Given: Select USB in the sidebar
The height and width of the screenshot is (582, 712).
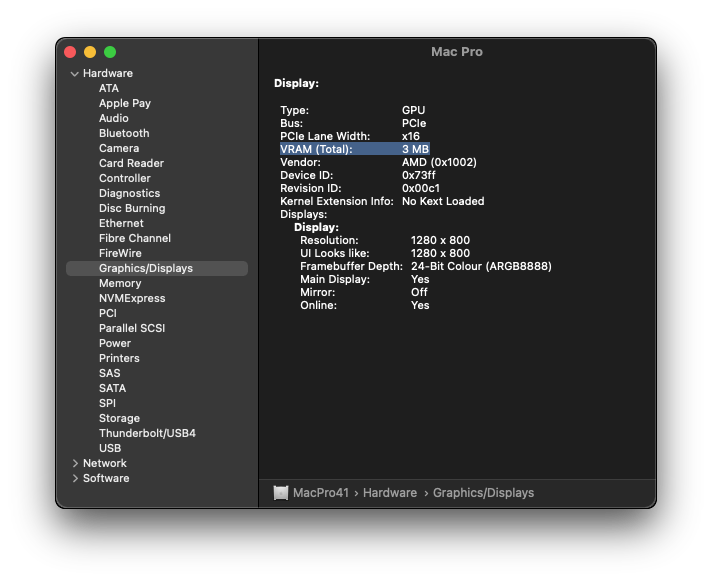Looking at the screenshot, I should pos(110,448).
